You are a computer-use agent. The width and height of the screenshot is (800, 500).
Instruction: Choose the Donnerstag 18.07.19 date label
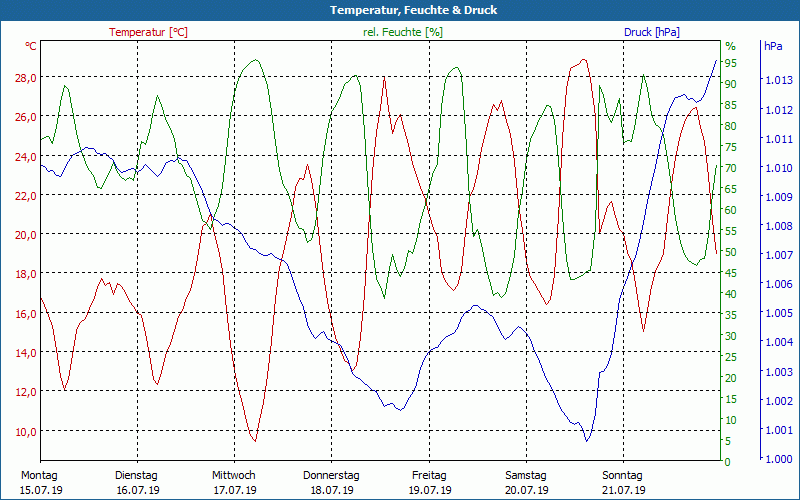pos(331,482)
